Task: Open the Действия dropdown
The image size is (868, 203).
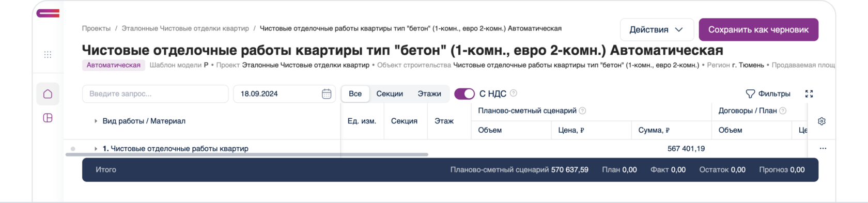Action: 657,30
